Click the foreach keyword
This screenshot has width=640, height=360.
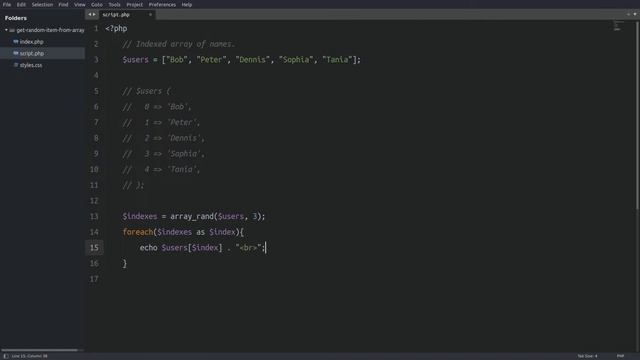(x=138, y=232)
